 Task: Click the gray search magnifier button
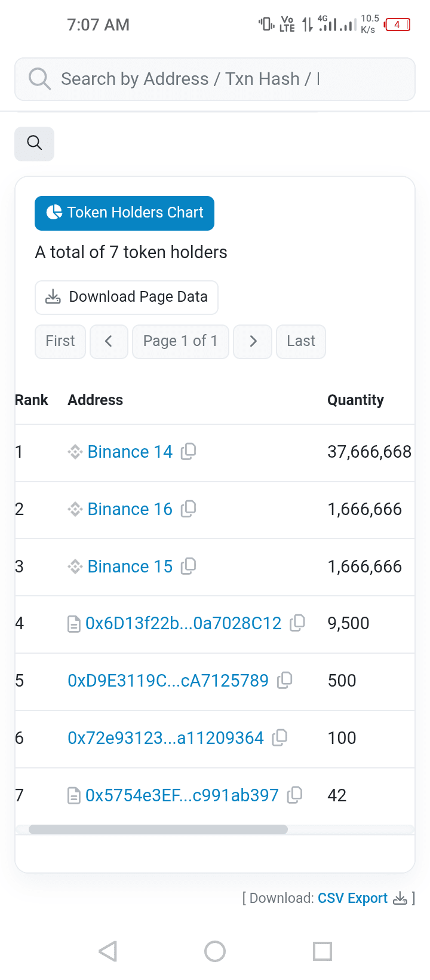[35, 143]
